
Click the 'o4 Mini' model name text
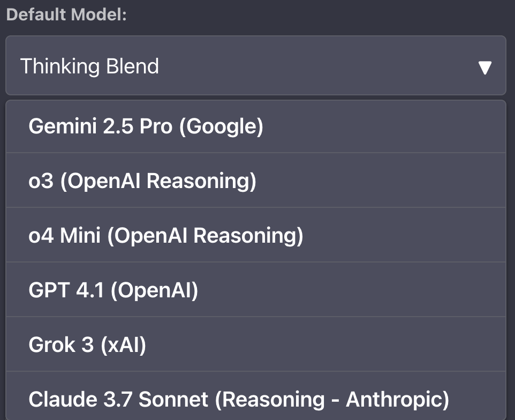(65, 236)
